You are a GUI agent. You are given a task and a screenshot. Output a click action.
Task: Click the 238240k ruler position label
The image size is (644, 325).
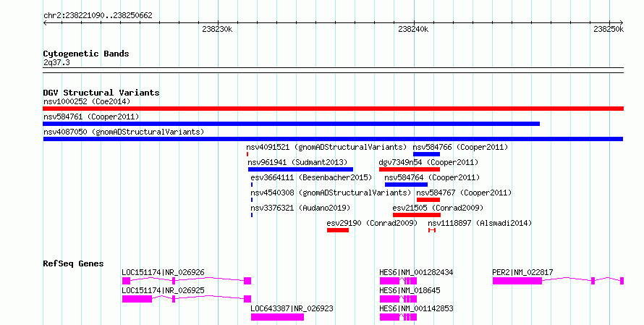click(413, 30)
